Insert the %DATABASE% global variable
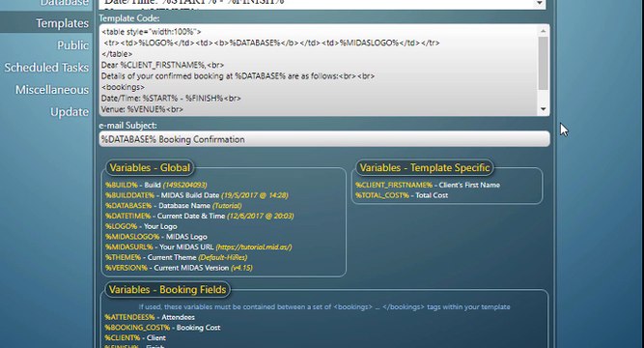644x348 pixels. click(128, 206)
